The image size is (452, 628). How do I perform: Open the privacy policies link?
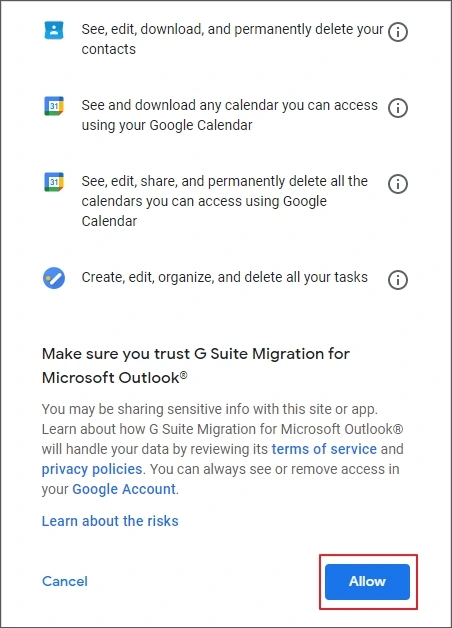point(92,469)
